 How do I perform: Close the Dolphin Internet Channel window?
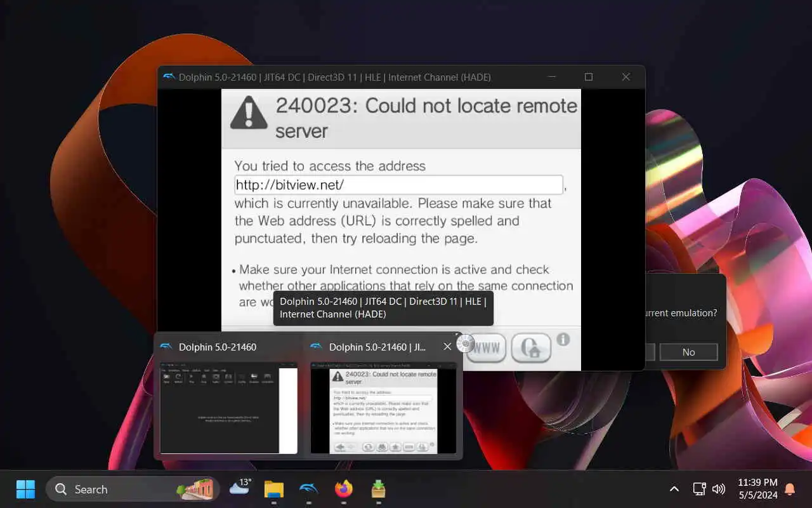point(626,77)
